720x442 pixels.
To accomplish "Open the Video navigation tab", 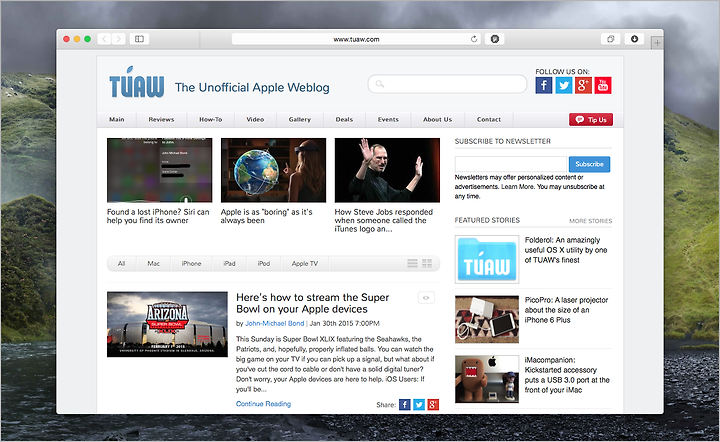I will pyautogui.click(x=255, y=119).
